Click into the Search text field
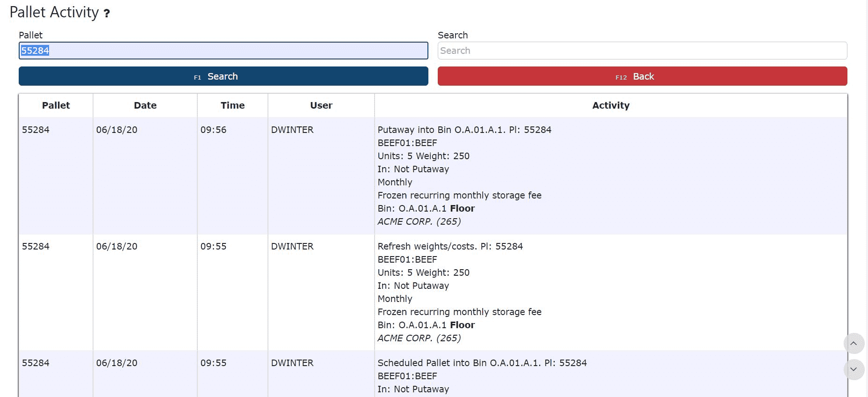Viewport: 868px width, 397px height. point(642,51)
